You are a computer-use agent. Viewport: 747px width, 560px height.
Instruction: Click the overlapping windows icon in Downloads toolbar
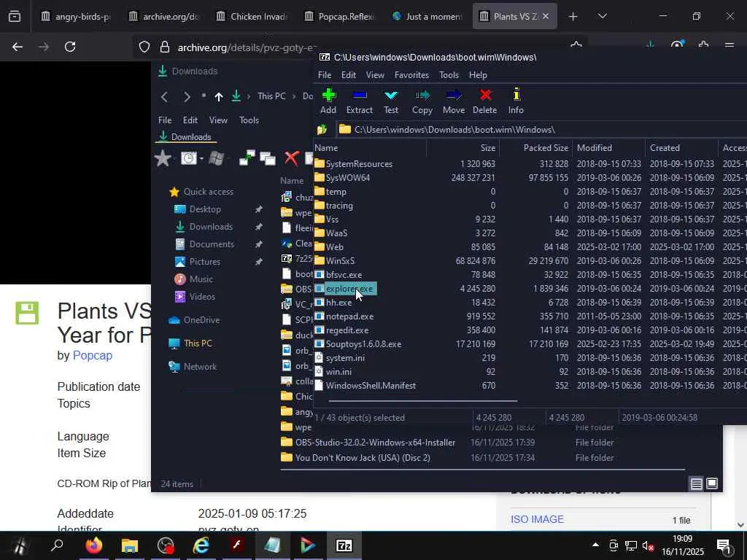pyautogui.click(x=268, y=158)
